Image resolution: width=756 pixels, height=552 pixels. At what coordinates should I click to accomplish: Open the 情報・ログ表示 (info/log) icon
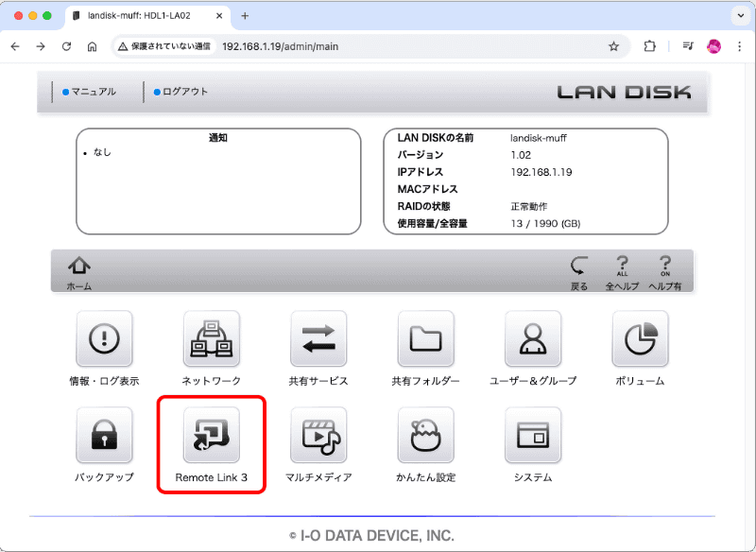click(104, 339)
